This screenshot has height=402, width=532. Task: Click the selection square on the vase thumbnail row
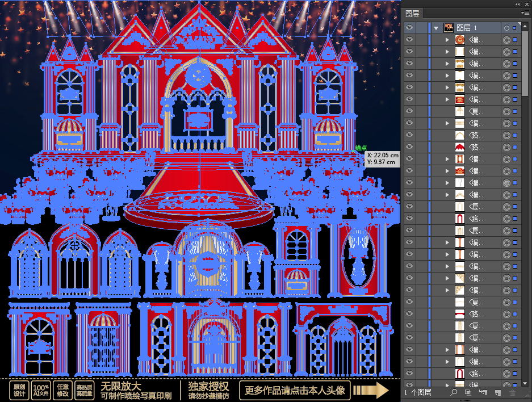coord(515,183)
